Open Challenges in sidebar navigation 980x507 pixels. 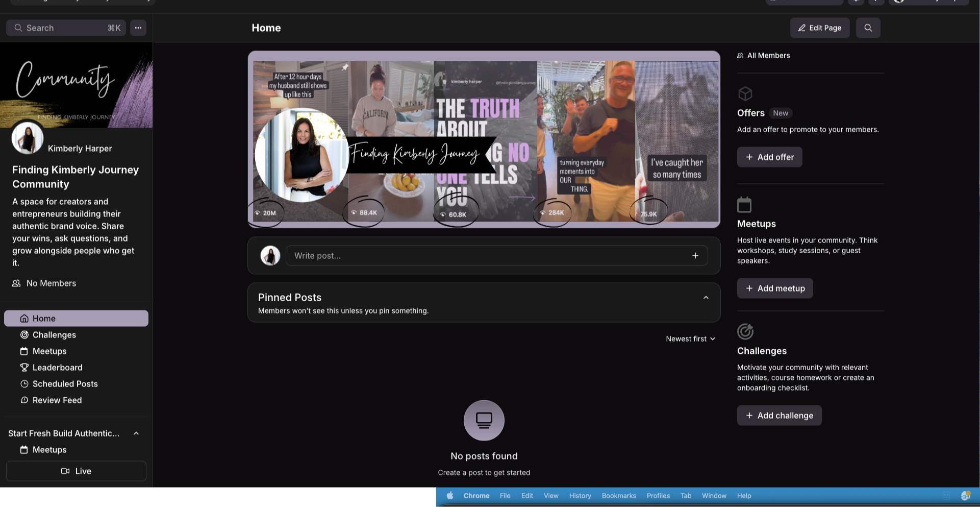click(x=76, y=335)
